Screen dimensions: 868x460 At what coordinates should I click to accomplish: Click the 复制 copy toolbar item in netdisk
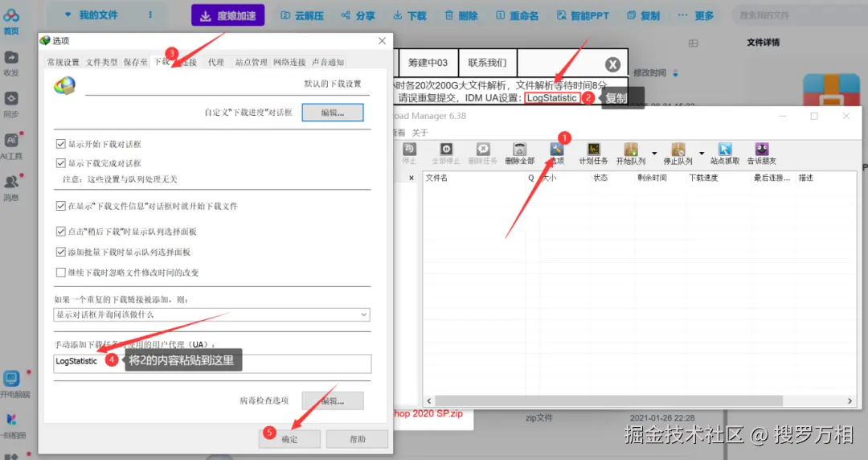[643, 15]
